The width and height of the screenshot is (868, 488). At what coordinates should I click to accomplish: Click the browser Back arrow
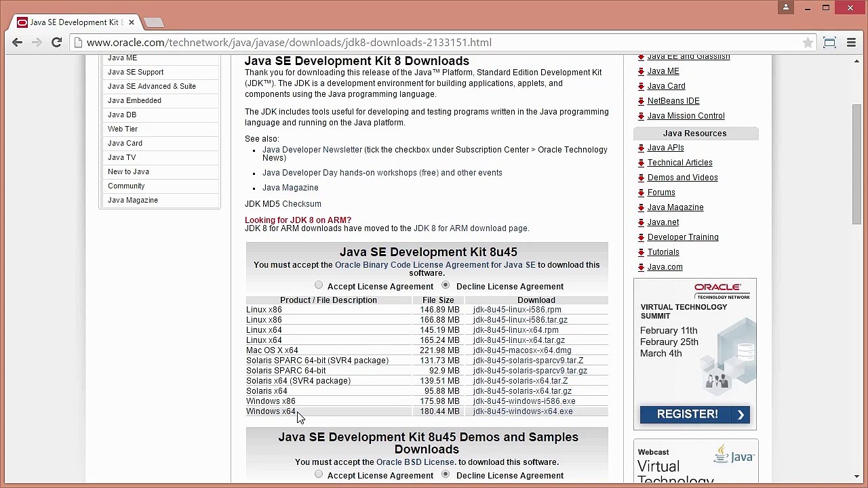click(x=17, y=42)
